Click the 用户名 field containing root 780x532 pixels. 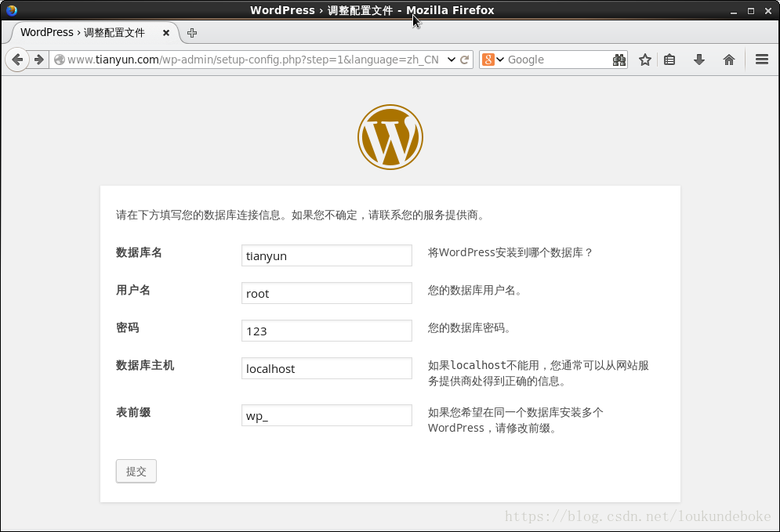click(x=326, y=293)
